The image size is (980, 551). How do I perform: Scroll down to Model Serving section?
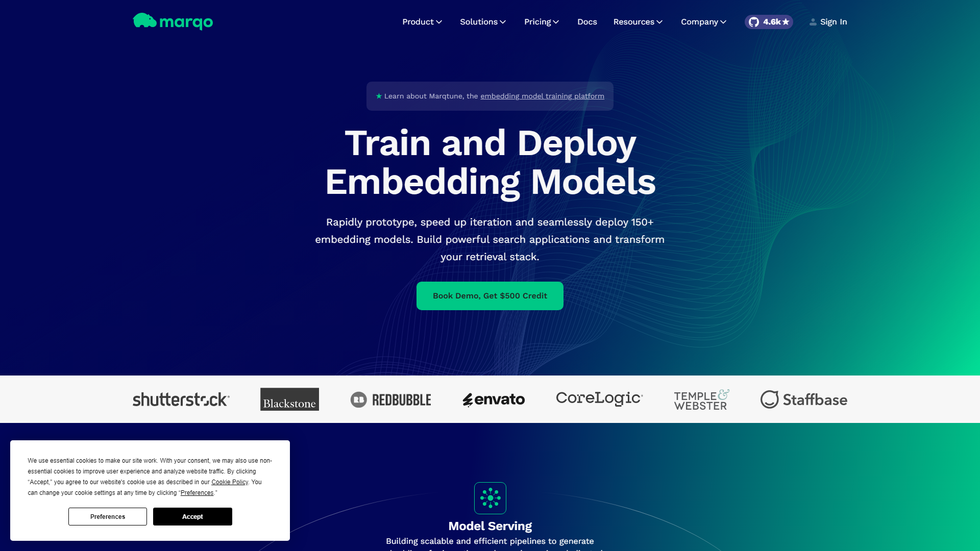click(x=490, y=525)
